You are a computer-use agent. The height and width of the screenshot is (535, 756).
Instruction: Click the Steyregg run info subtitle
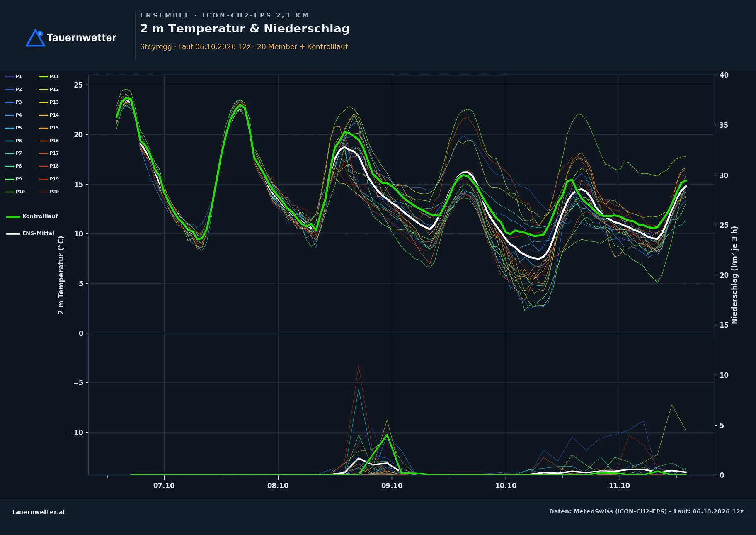tap(244, 46)
